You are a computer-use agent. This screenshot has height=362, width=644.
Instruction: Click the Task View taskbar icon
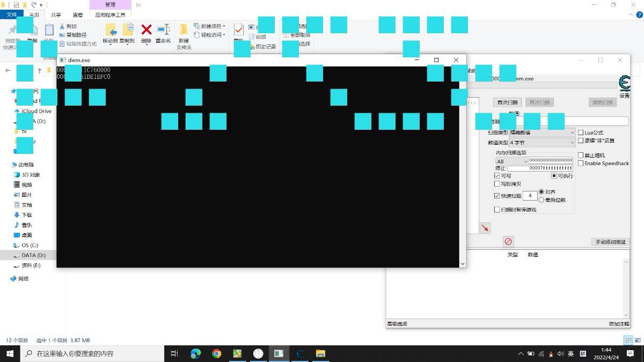tap(174, 353)
